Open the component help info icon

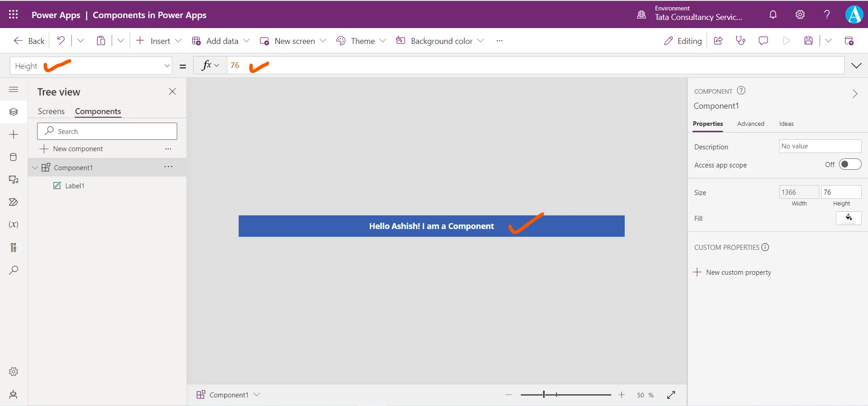(x=741, y=91)
